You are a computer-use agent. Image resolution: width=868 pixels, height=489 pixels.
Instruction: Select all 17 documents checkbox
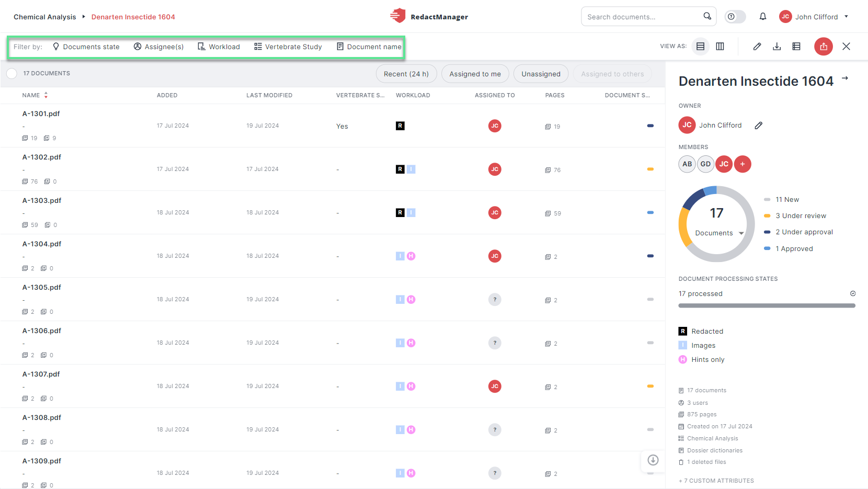(12, 74)
